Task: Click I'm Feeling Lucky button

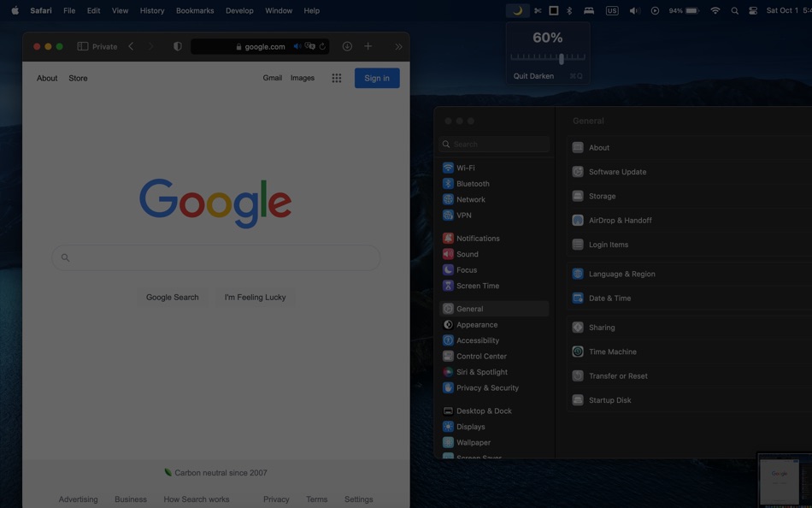Action: click(x=256, y=297)
